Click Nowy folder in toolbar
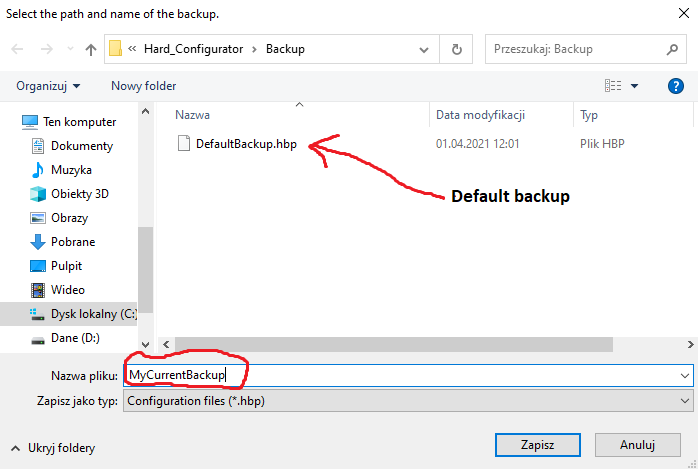The width and height of the screenshot is (698, 469). click(143, 86)
